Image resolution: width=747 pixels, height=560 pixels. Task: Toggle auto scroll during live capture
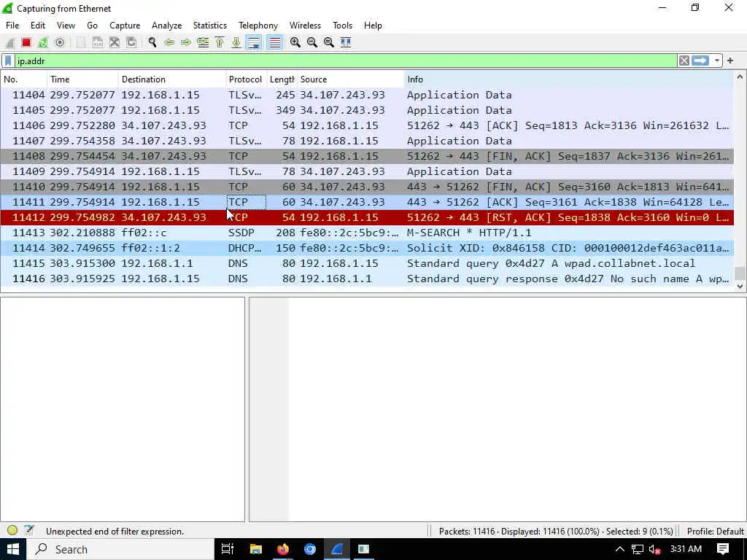pyautogui.click(x=254, y=42)
